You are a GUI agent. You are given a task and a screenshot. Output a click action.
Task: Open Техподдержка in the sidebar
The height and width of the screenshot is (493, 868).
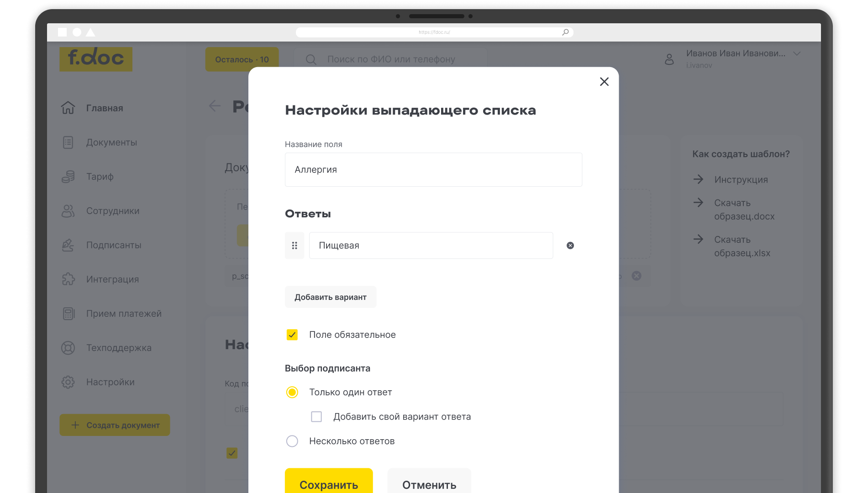point(119,348)
